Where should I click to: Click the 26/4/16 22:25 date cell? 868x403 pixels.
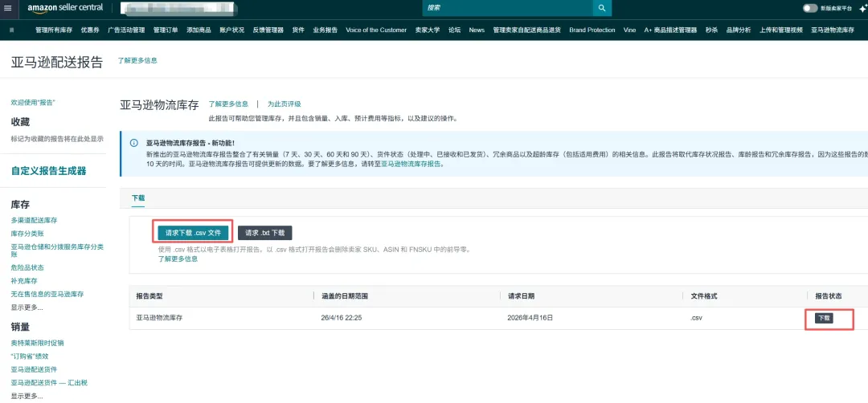point(341,318)
